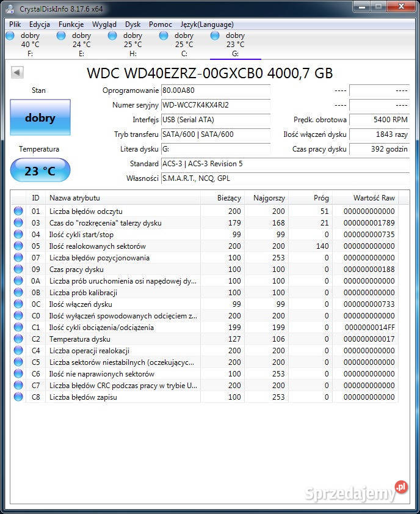Click the 'Wartość Raw' column header
The height and width of the screenshot is (514, 420).
tap(365, 197)
